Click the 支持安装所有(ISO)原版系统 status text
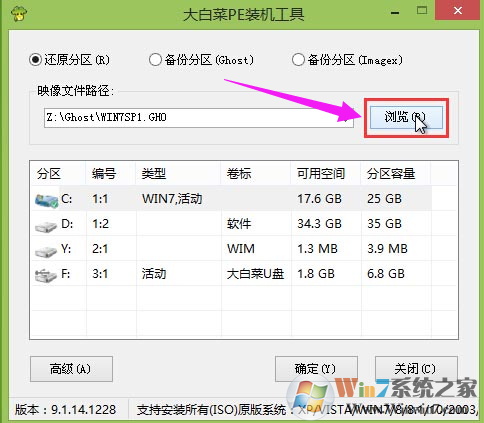Screen dimensions: 484x423 [211, 410]
